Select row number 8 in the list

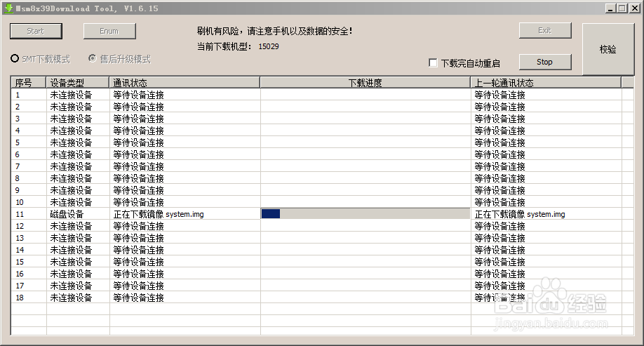point(18,178)
